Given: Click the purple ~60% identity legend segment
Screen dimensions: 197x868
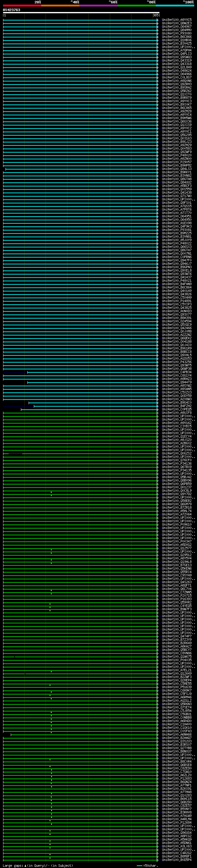Looking at the screenshot, I should point(99,6).
